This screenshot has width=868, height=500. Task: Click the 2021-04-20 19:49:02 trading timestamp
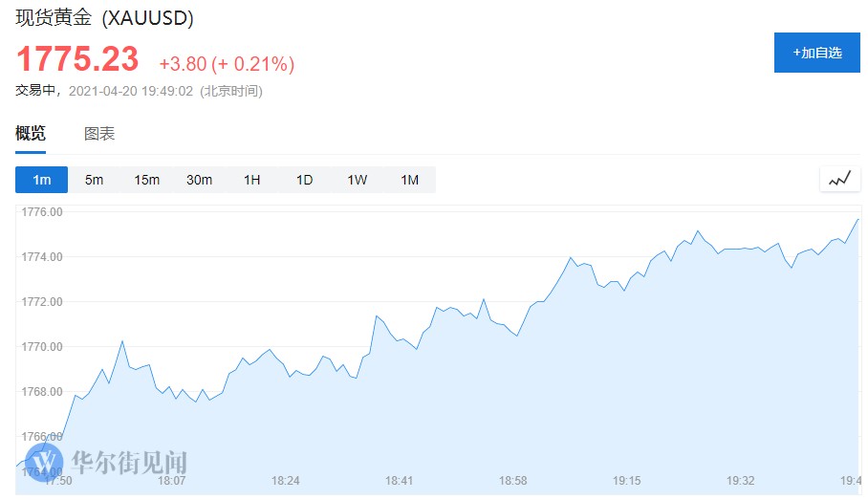click(131, 91)
